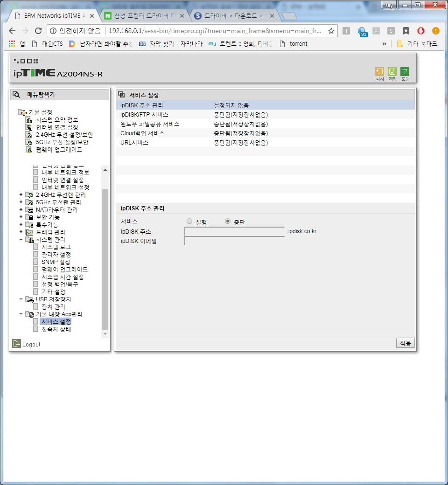Select the Cloud백업 서비스 row

click(x=266, y=133)
